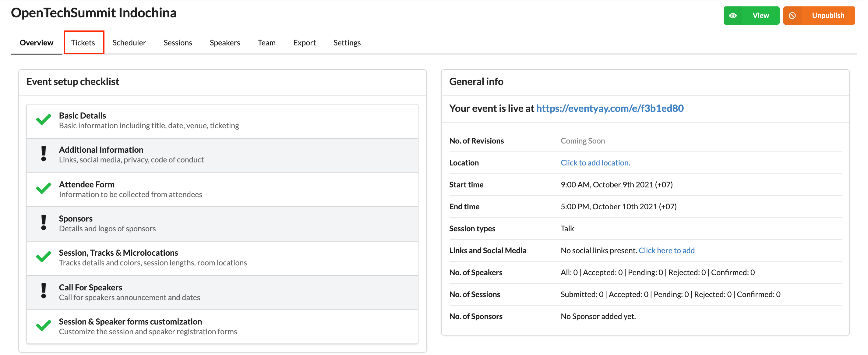Click the View button label
The width and height of the screenshot is (868, 355).
point(760,16)
